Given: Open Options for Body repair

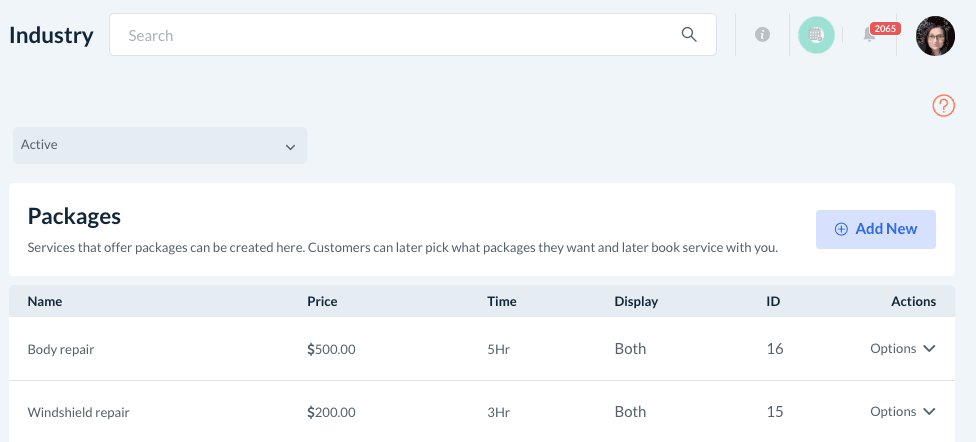Looking at the screenshot, I should coord(902,349).
